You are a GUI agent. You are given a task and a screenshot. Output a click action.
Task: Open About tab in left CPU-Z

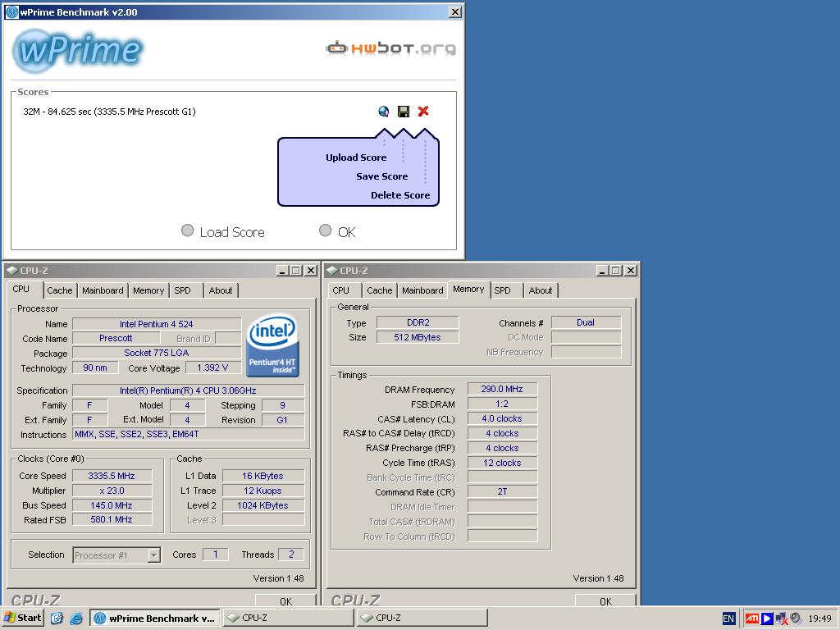tap(221, 290)
